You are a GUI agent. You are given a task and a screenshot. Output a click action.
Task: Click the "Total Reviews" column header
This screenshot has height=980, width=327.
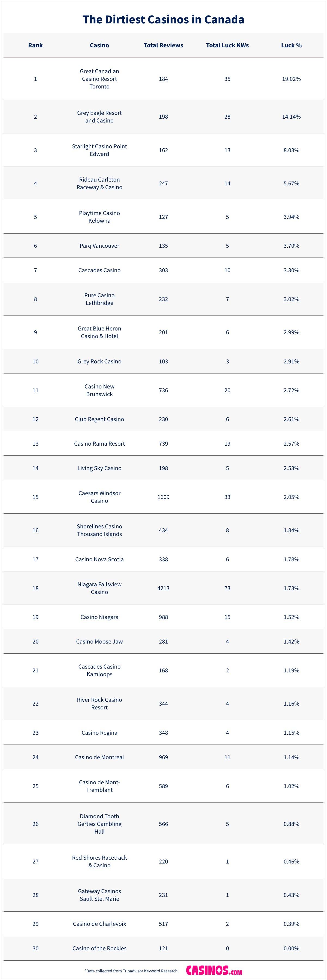pyautogui.click(x=163, y=45)
